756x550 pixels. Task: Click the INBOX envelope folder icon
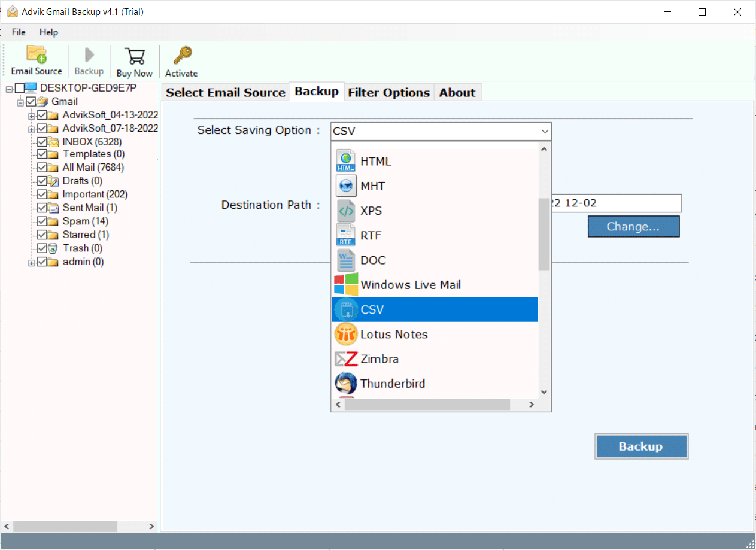click(53, 142)
